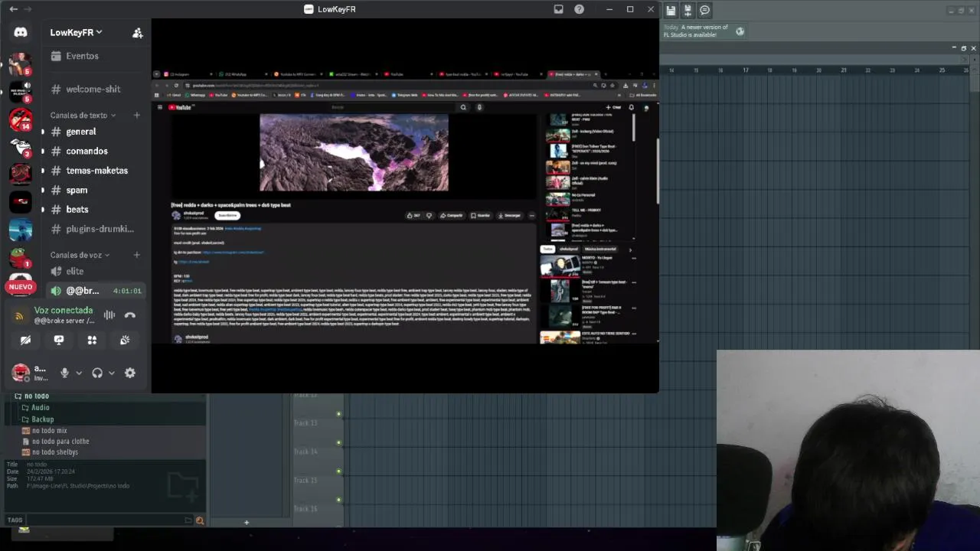980x551 pixels.
Task: Click FL Studio save new version icon
Action: point(688,10)
